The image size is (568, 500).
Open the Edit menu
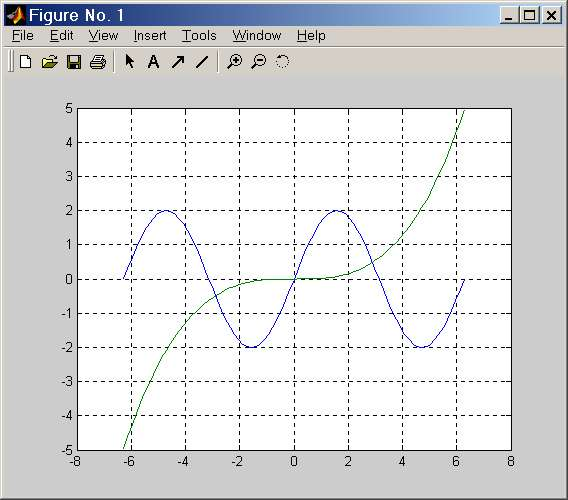(61, 36)
